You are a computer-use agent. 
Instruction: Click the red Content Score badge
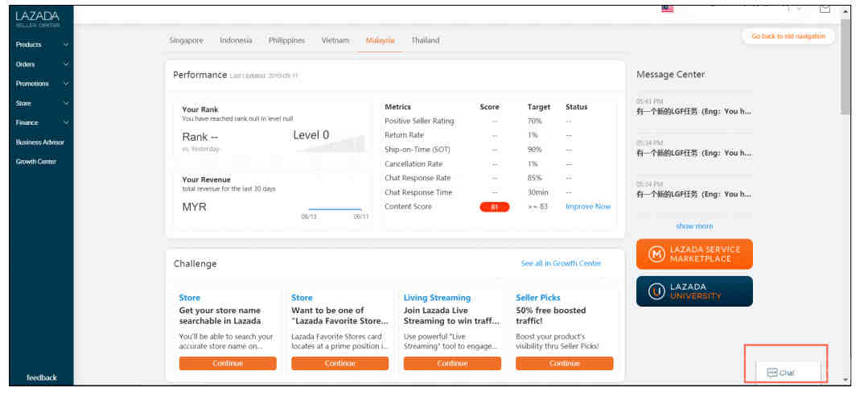coord(495,207)
